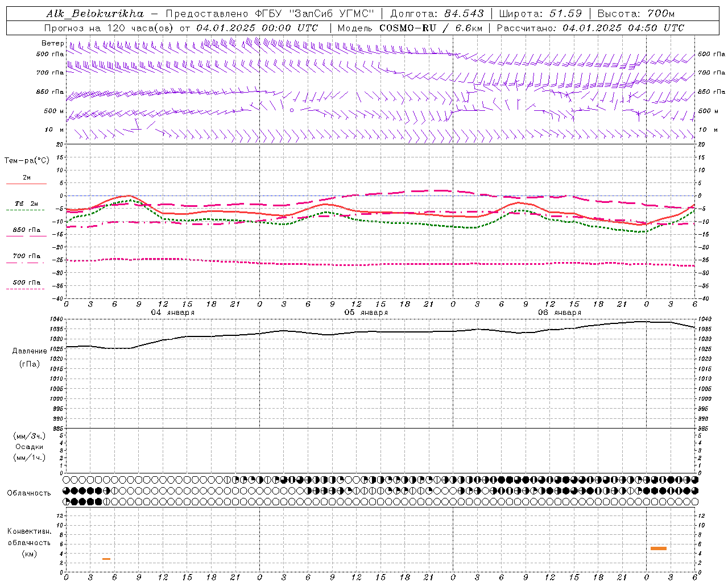Click the Облачность cloud cover row label
The width and height of the screenshot is (728, 582).
click(29, 493)
